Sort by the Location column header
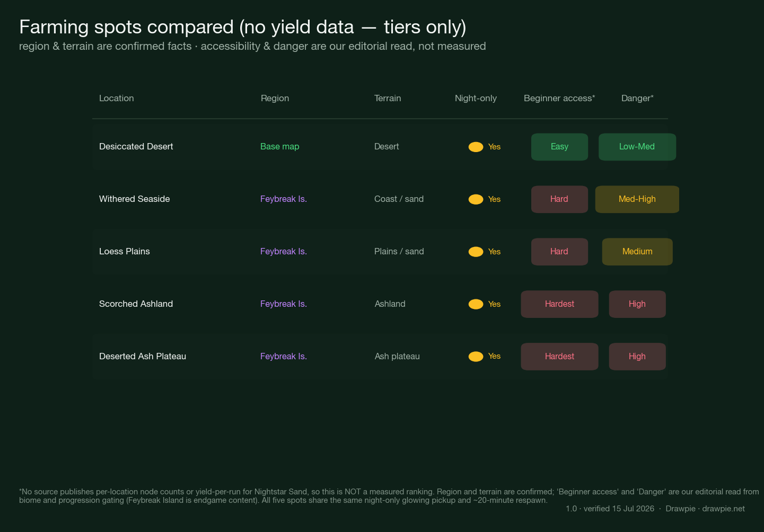This screenshot has width=764, height=532. [x=117, y=98]
